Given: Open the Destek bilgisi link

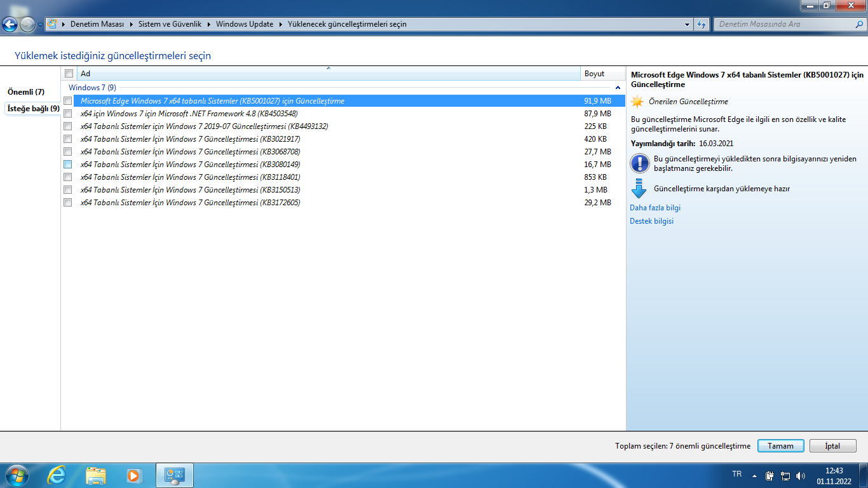Looking at the screenshot, I should point(651,221).
